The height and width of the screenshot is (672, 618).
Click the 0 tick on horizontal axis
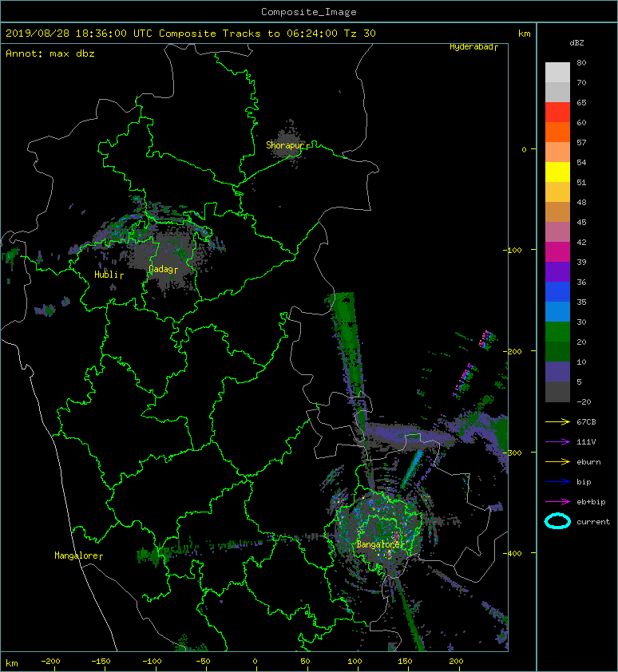point(255,662)
